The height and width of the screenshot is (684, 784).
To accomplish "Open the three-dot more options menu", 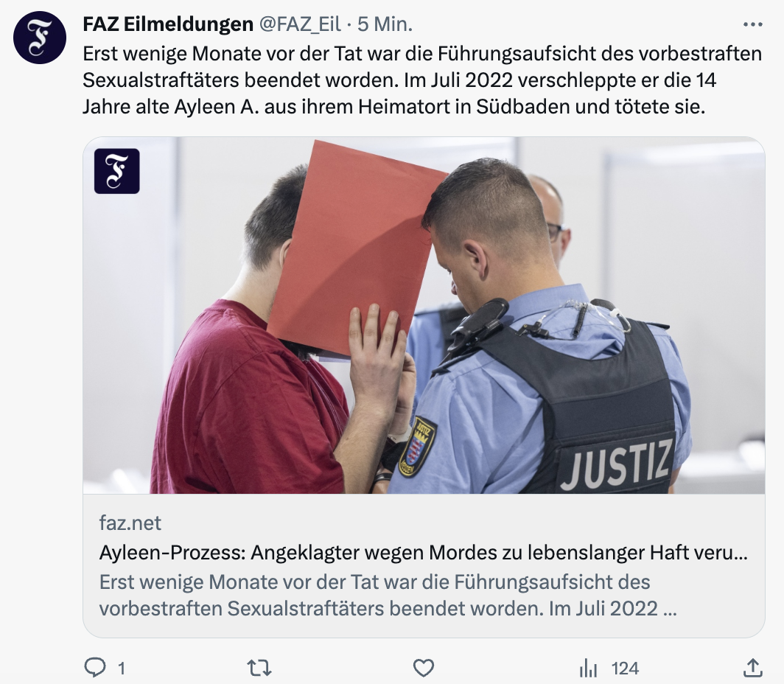I will 752,24.
